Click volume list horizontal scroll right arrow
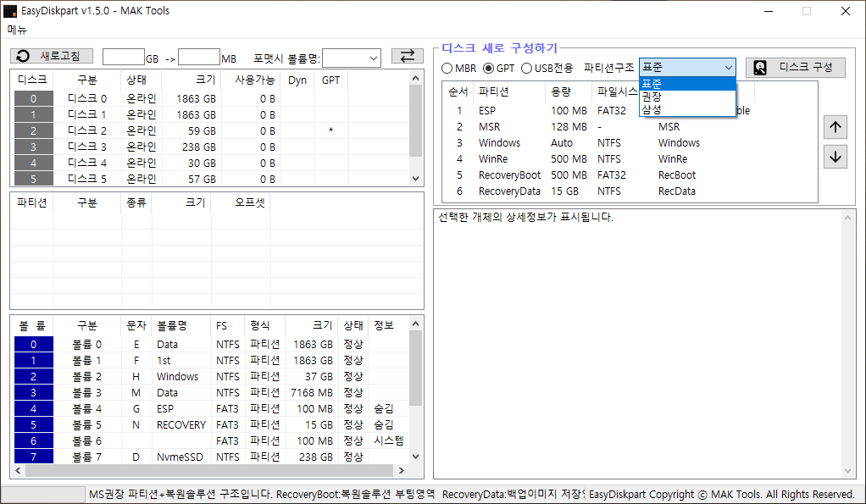866x504 pixels. [x=402, y=470]
